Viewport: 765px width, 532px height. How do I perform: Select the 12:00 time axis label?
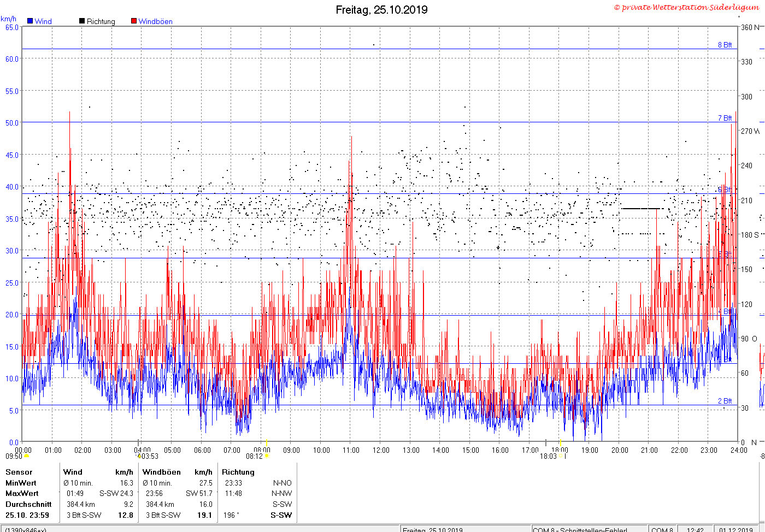[x=381, y=450]
